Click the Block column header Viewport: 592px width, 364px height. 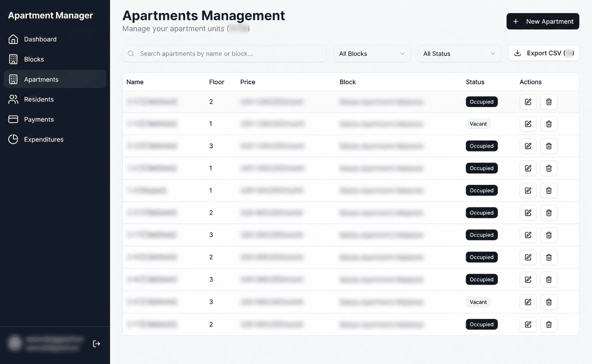point(348,82)
